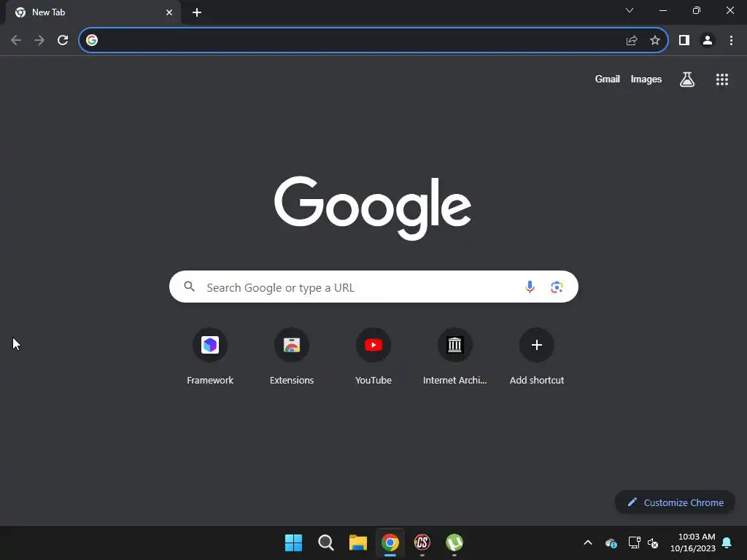
Task: Restore down the Chrome window
Action: pyautogui.click(x=697, y=10)
